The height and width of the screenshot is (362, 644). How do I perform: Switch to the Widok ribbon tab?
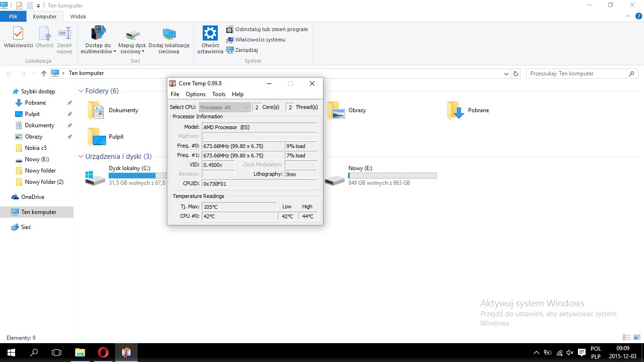[x=78, y=16]
